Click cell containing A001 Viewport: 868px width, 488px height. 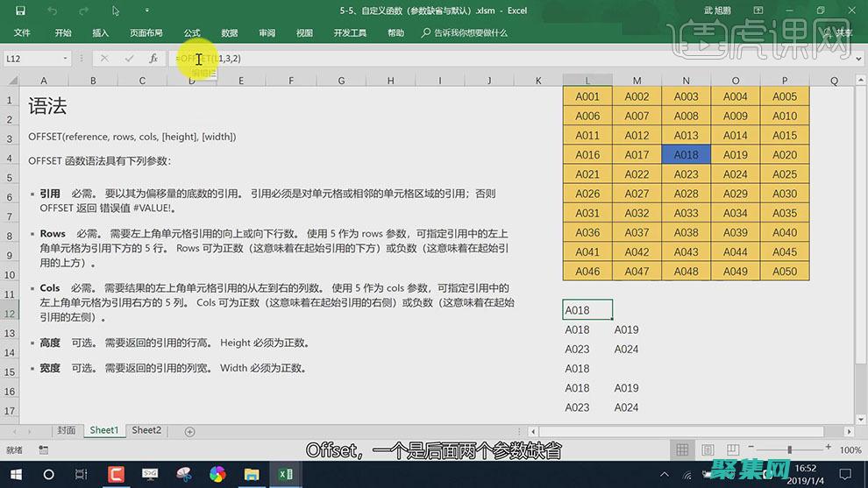tap(587, 96)
